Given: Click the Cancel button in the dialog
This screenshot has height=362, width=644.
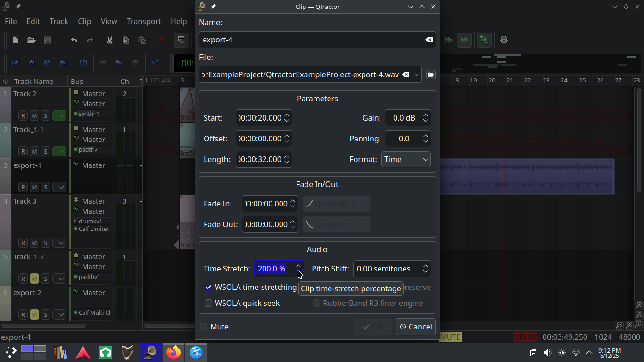Looking at the screenshot, I should 415,327.
